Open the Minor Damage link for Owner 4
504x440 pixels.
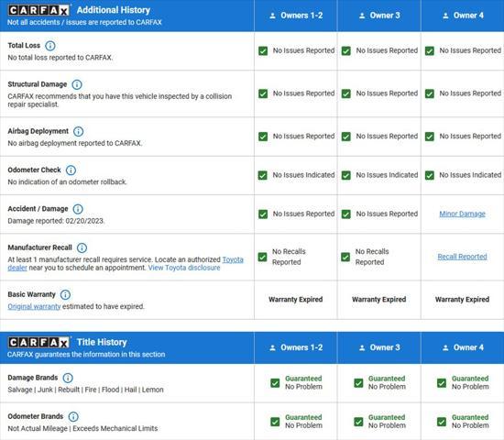point(462,214)
